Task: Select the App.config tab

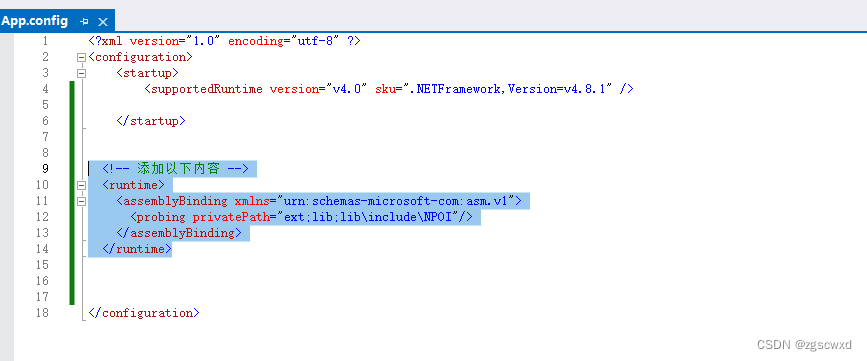Action: tap(34, 21)
